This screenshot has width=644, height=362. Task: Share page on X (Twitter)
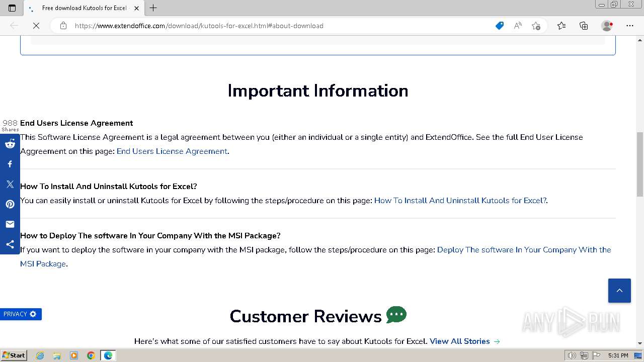click(10, 184)
